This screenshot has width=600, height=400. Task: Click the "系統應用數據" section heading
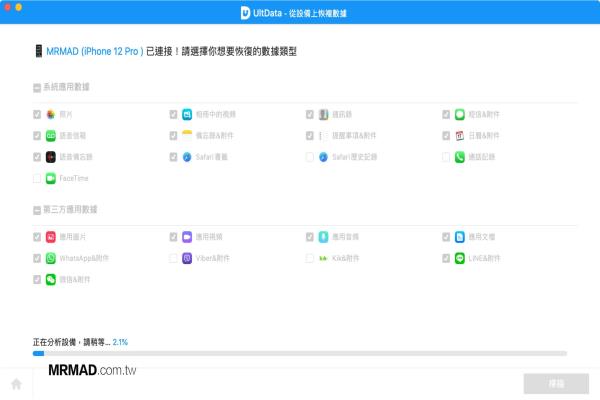coord(66,87)
